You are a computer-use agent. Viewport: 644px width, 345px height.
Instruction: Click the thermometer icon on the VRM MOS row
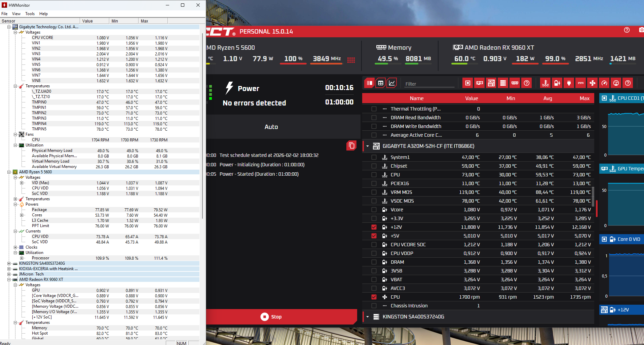[x=385, y=192]
